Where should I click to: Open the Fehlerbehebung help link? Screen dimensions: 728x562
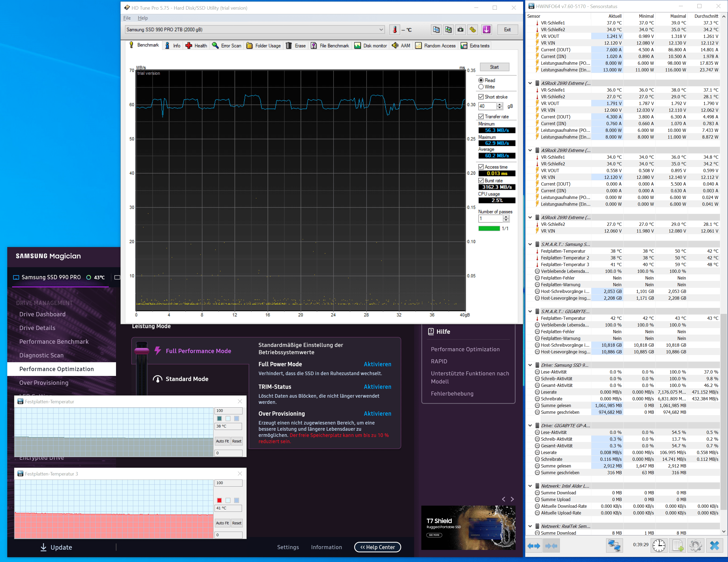[452, 393]
